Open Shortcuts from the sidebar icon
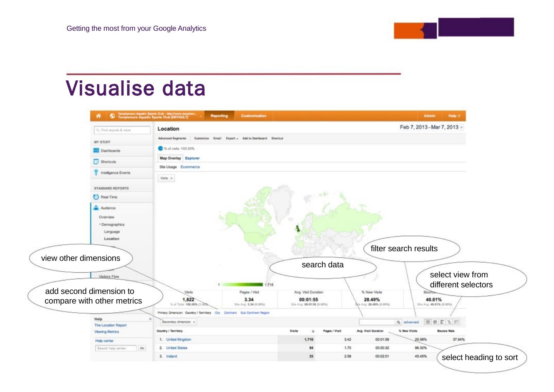The image size is (554, 392). pos(96,162)
